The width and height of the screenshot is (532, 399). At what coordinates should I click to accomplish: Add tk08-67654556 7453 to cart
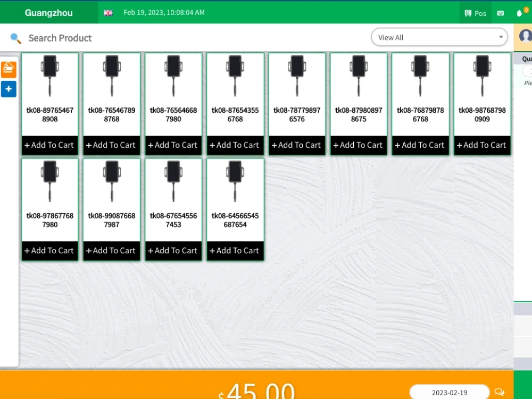click(x=173, y=251)
